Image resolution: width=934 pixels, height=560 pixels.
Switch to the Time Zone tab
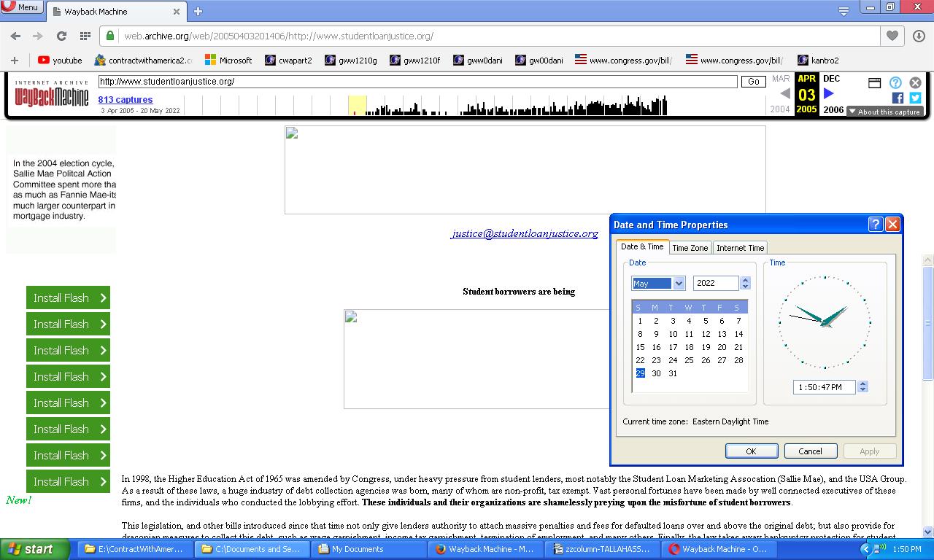[690, 248]
